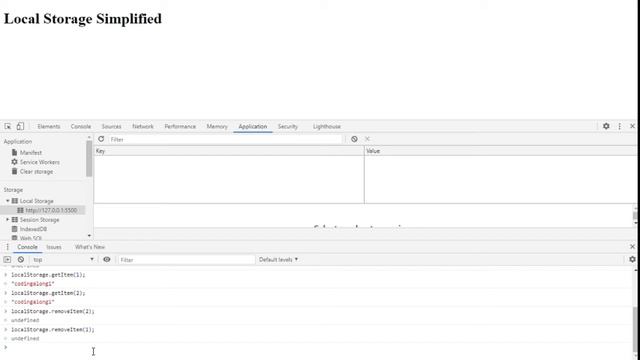Viewport: 640px width, 360px height.
Task: Open the Memory tab
Action: coord(217,127)
